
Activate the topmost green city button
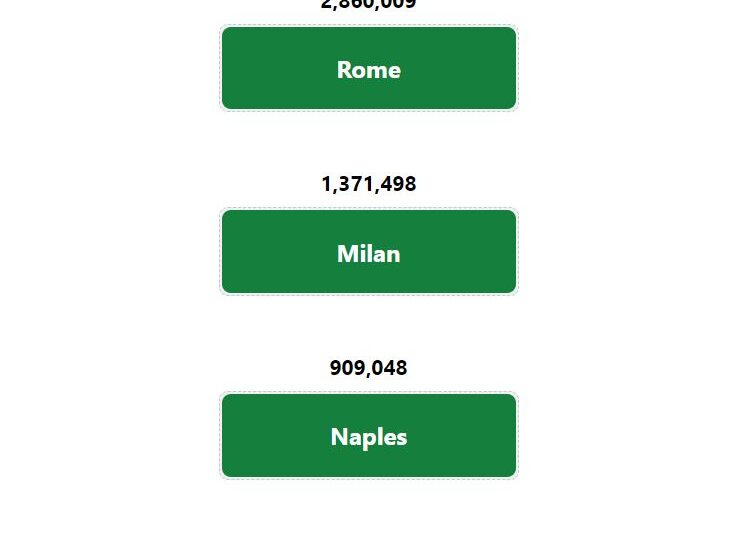[x=369, y=68]
